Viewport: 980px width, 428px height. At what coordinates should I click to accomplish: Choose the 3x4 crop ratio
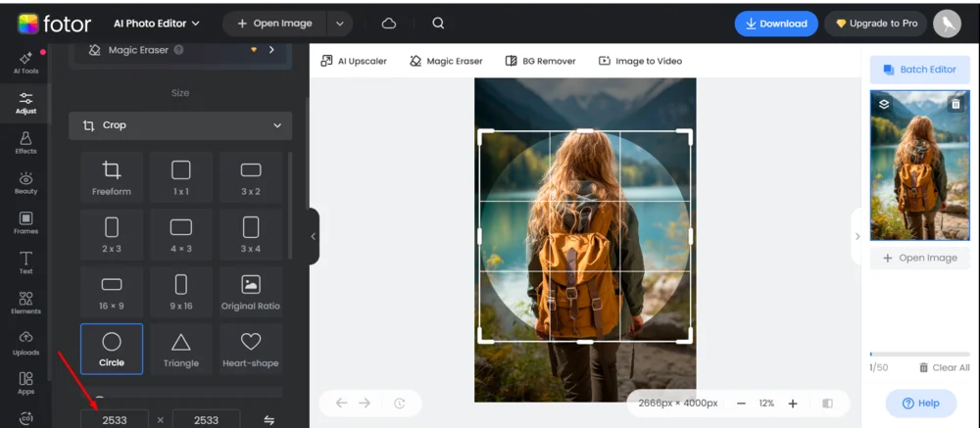(251, 234)
